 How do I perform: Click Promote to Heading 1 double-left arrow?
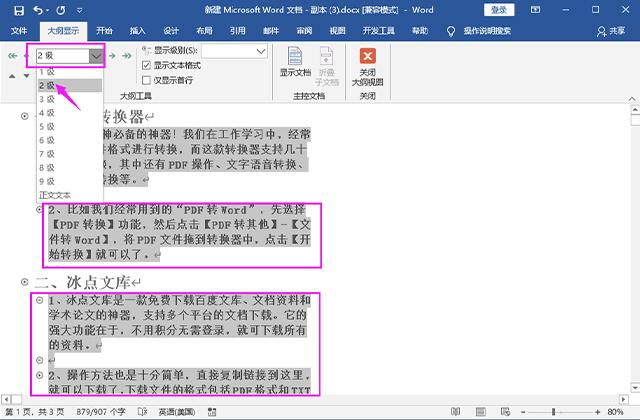[13, 56]
